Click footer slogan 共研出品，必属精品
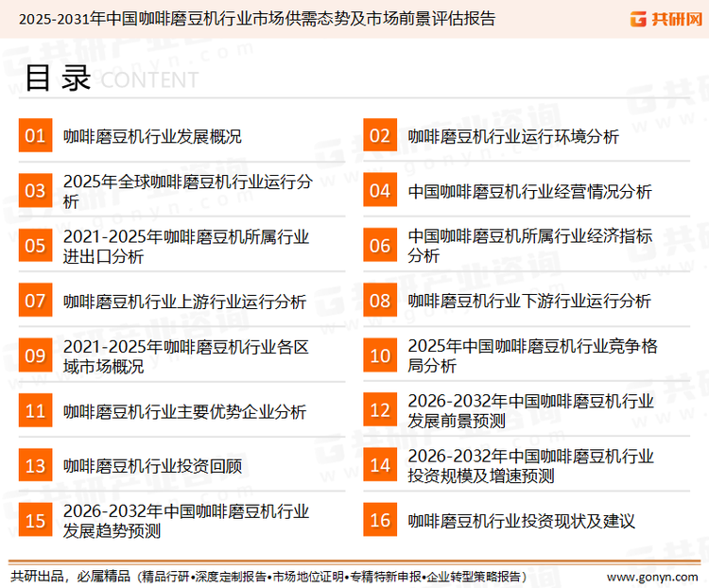 [71, 577]
